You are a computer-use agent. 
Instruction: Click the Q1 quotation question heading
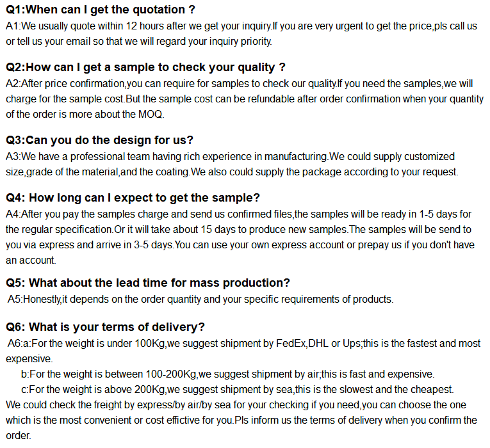coord(101,10)
